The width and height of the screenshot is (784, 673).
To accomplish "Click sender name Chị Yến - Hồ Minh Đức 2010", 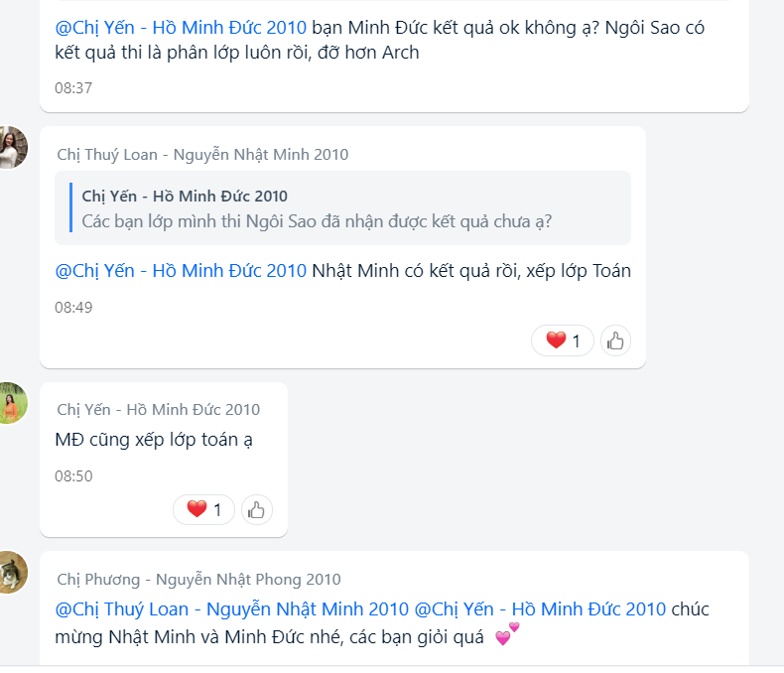I will pos(159,409).
